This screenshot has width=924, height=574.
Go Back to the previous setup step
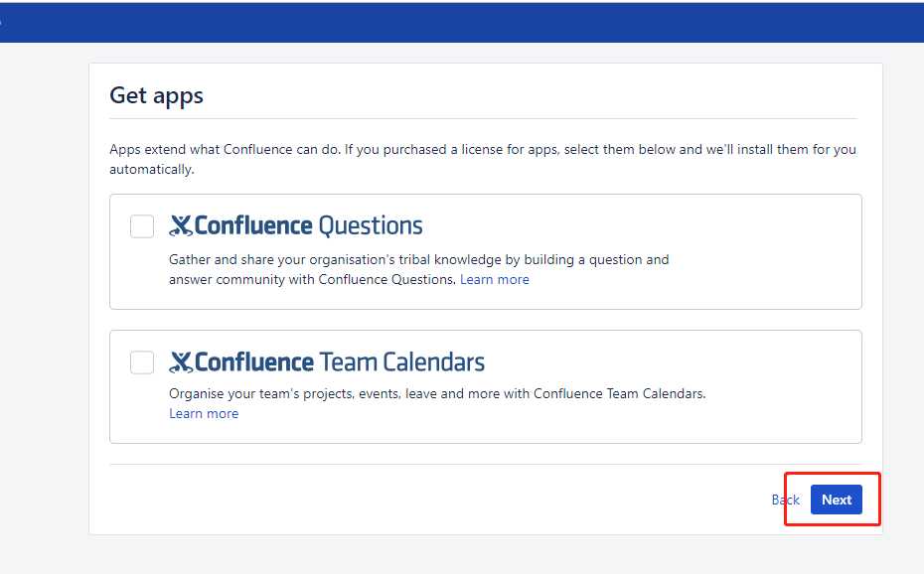(x=786, y=500)
